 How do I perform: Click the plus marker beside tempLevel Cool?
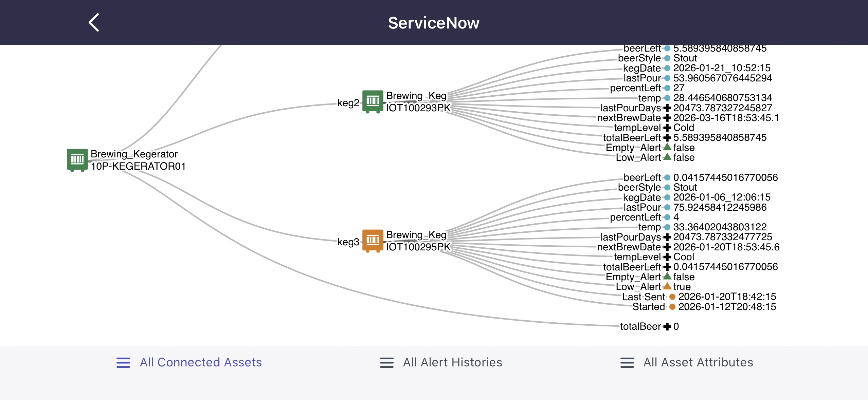pyautogui.click(x=667, y=257)
